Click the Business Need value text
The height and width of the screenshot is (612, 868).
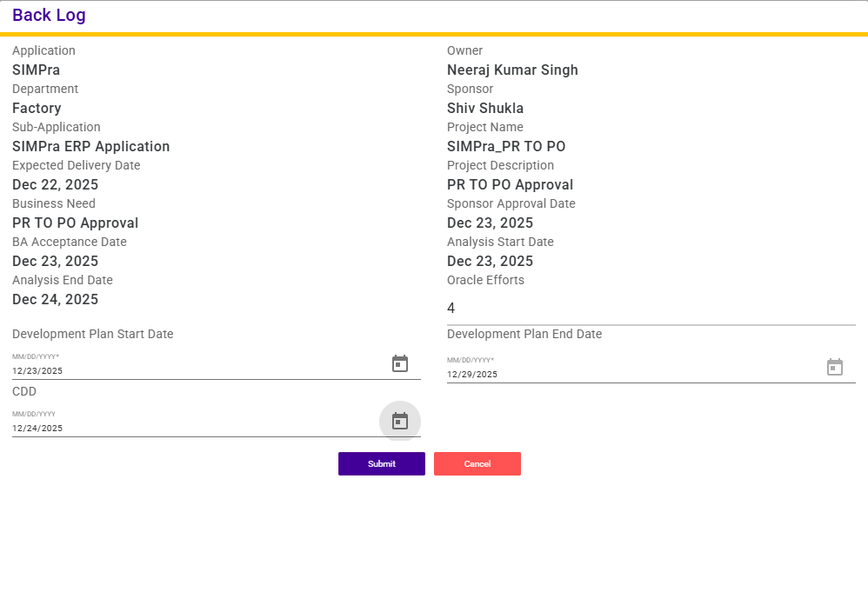tap(75, 223)
